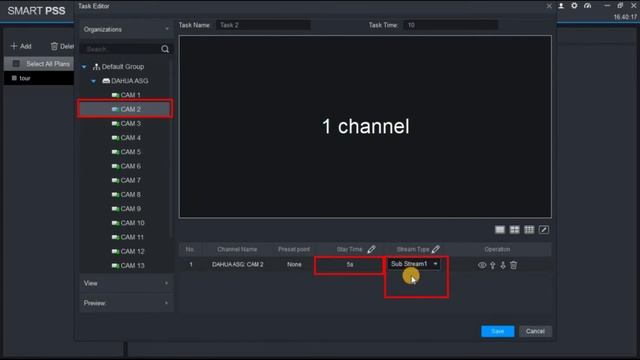Viewport: 640px width, 360px height.
Task: Click the Save button
Action: (x=498, y=331)
